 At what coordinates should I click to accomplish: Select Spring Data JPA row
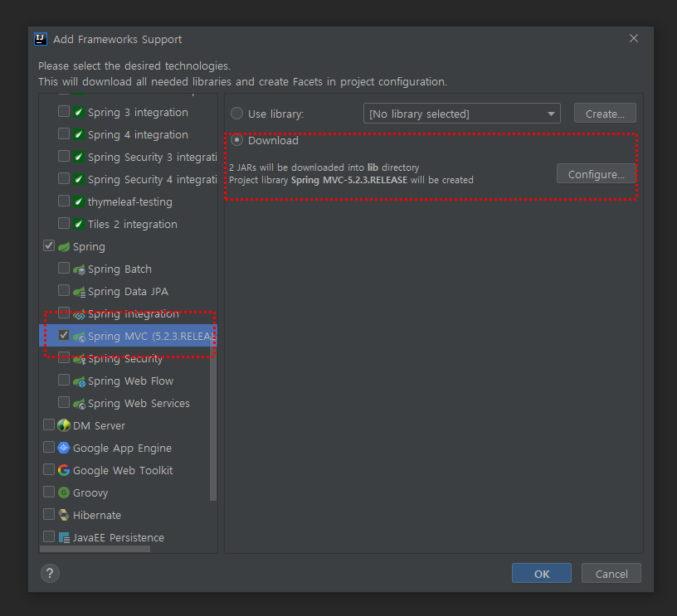coord(128,292)
